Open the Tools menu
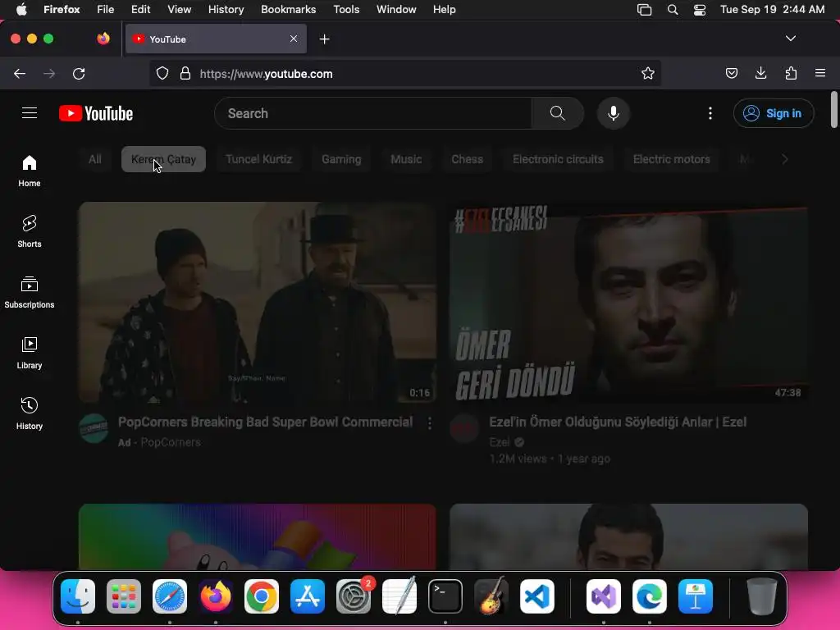 [346, 10]
